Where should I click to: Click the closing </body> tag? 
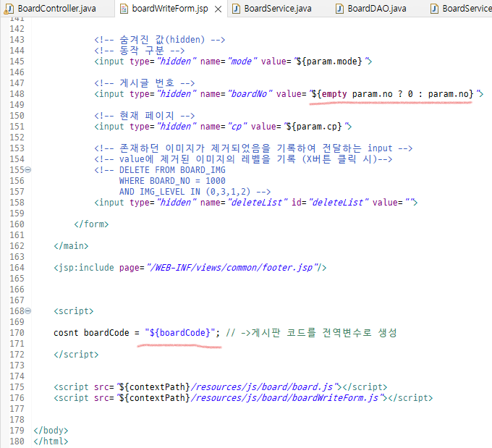(51, 430)
